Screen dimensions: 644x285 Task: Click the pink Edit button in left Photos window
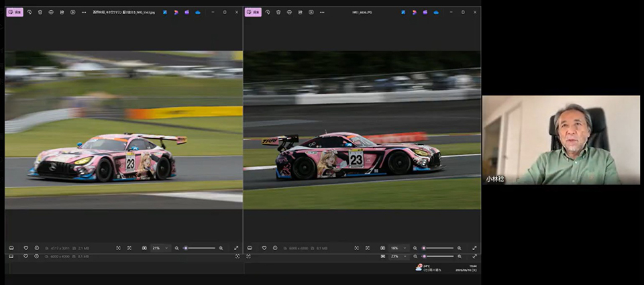pyautogui.click(x=14, y=12)
